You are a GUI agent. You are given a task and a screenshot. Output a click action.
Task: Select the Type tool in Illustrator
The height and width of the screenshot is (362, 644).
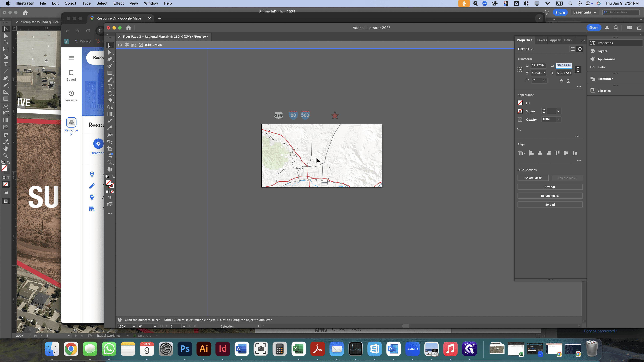[x=110, y=86]
